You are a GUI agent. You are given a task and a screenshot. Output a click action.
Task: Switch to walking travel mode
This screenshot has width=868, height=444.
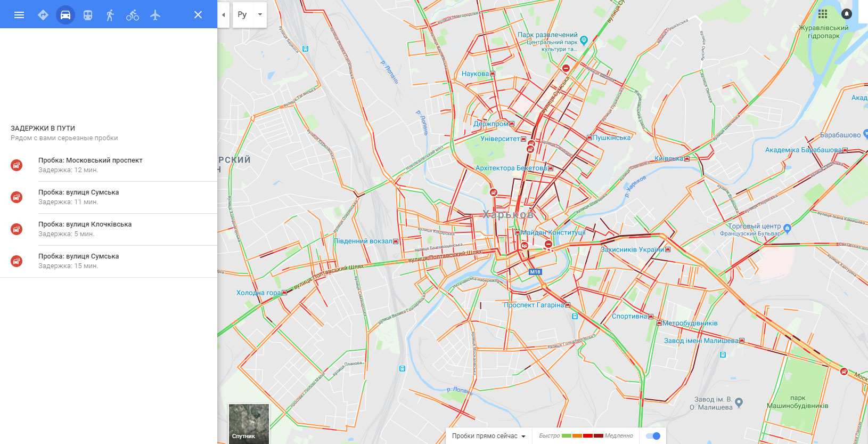point(110,15)
